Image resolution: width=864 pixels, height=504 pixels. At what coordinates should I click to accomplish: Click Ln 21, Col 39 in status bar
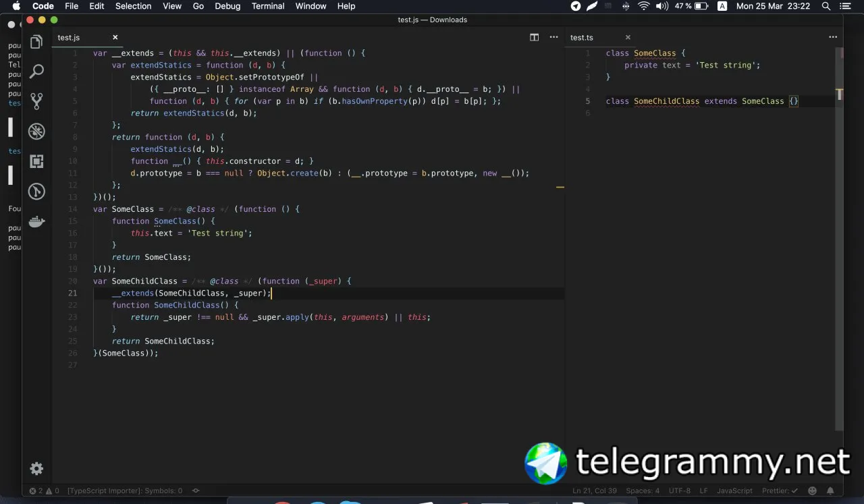click(x=595, y=491)
